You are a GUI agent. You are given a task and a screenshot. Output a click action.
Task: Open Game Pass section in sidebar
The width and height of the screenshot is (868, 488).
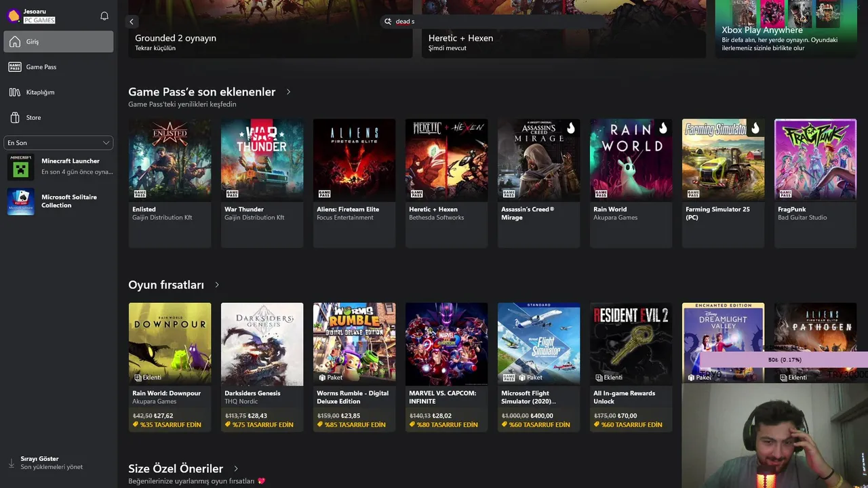[x=58, y=66]
